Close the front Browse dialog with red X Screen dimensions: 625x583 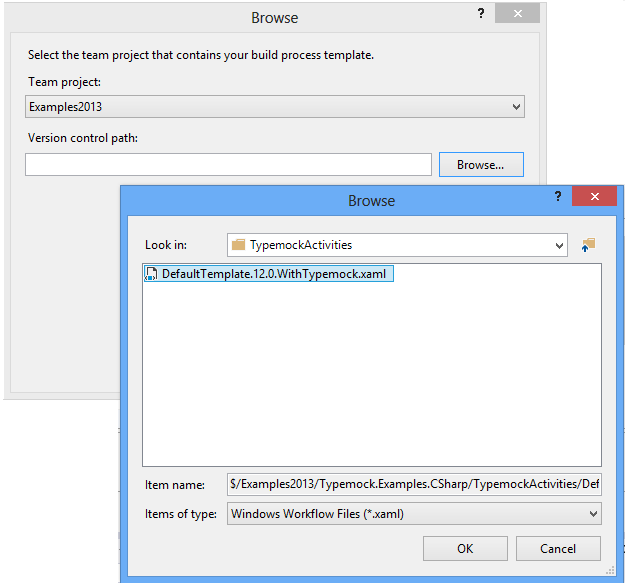tap(594, 197)
